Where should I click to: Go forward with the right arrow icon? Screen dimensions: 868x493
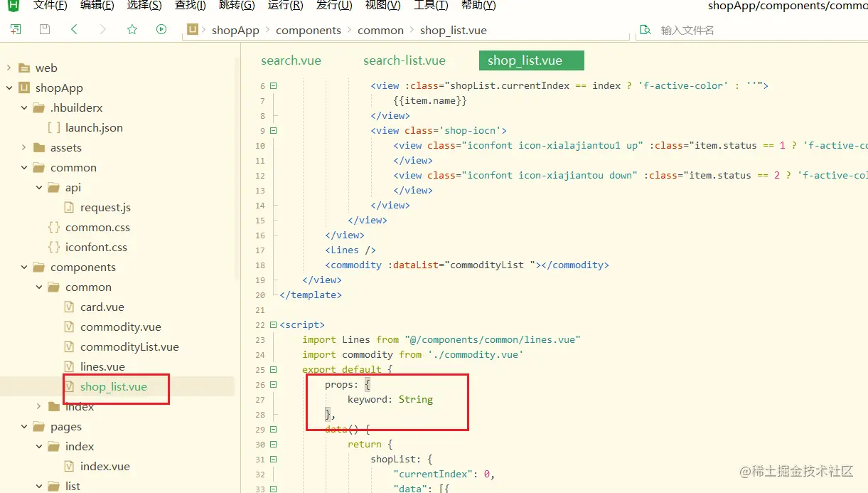tap(102, 29)
